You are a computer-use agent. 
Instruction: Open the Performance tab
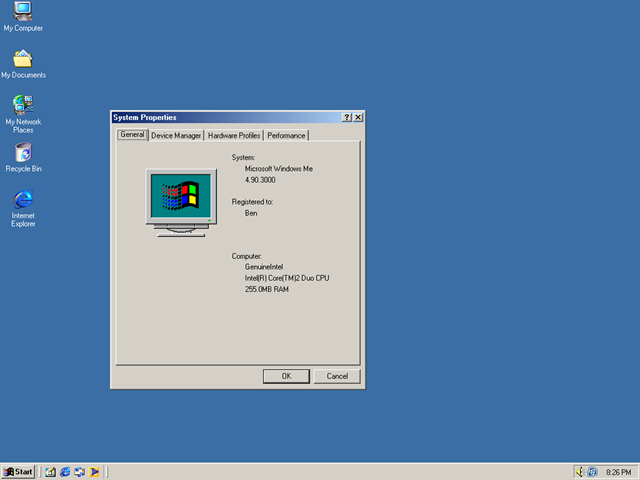click(x=286, y=136)
